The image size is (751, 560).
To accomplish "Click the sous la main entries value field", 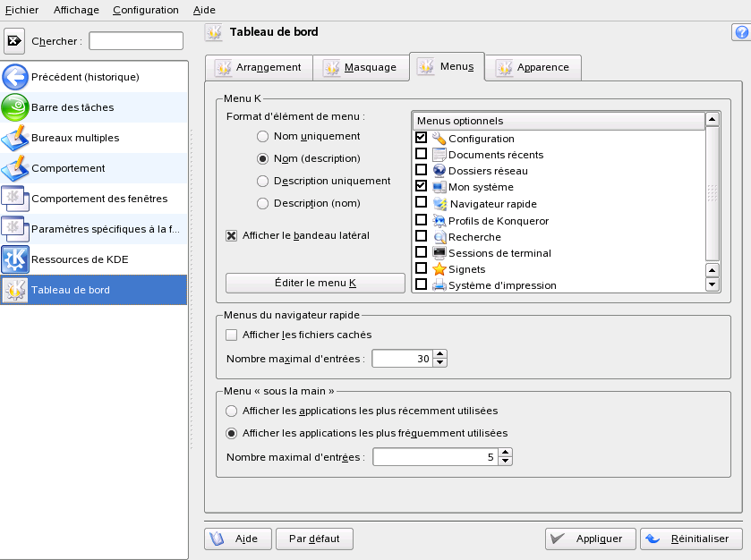I will [x=435, y=456].
